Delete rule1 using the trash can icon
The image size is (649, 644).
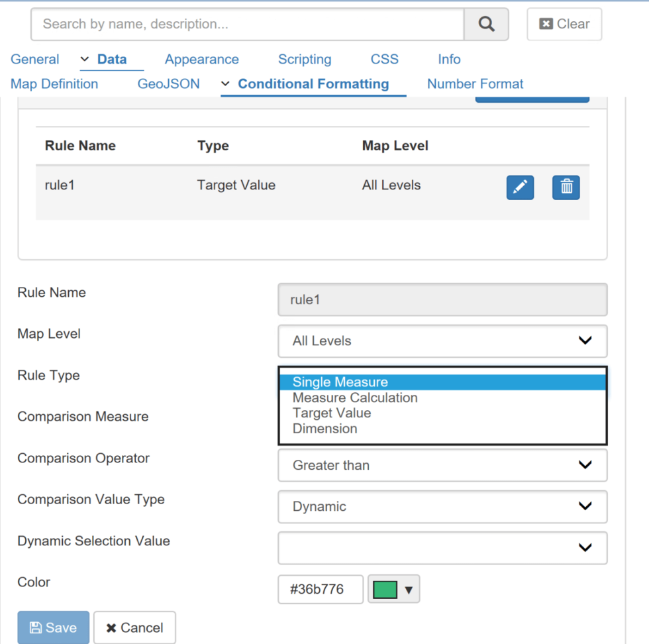point(566,188)
